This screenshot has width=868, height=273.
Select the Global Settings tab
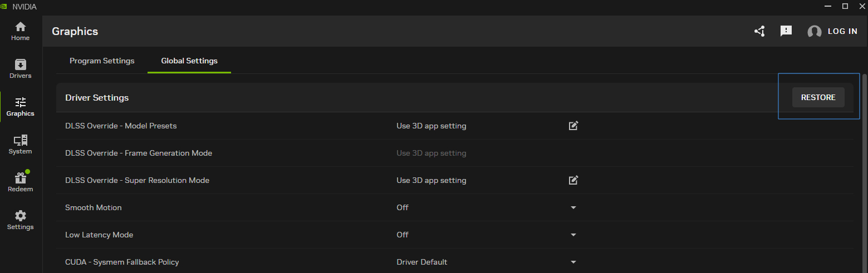coord(189,61)
